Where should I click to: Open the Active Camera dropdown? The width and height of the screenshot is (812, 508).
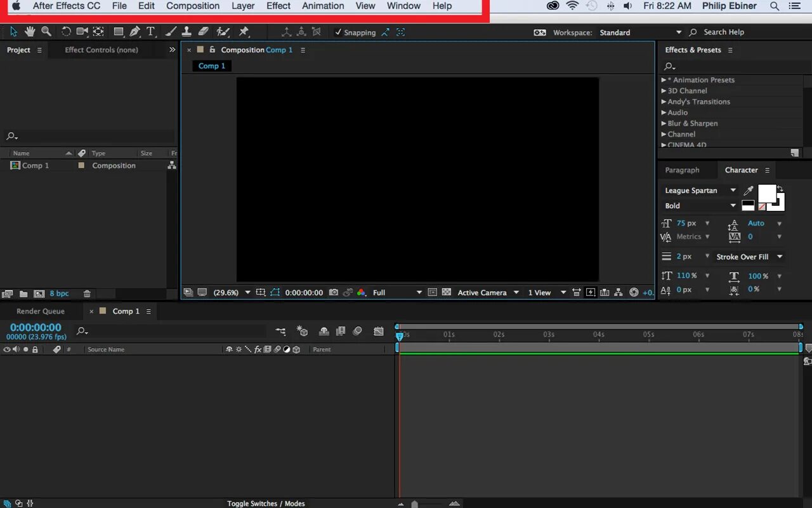point(488,293)
